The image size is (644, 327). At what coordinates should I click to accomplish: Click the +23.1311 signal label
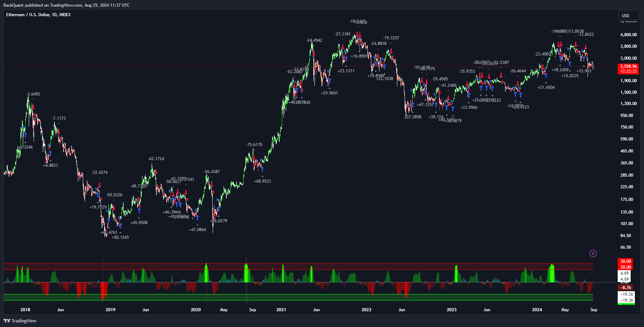click(x=346, y=71)
